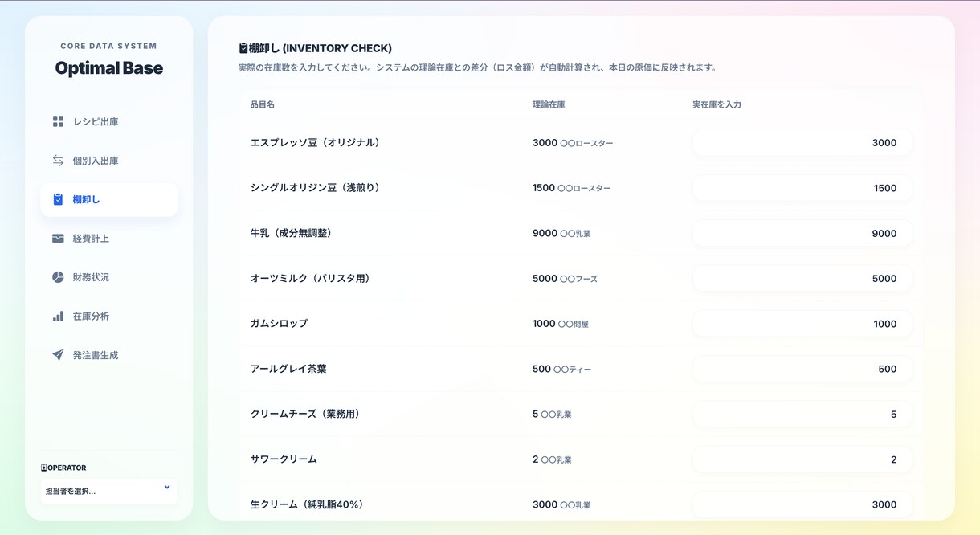Click theoretical stock 3000 〇〇ロースター
Screen dimensions: 980x535
[573, 143]
